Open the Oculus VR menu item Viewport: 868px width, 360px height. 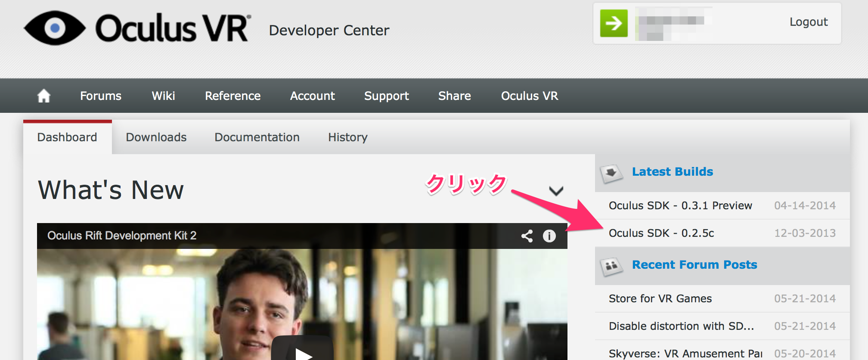(x=530, y=96)
